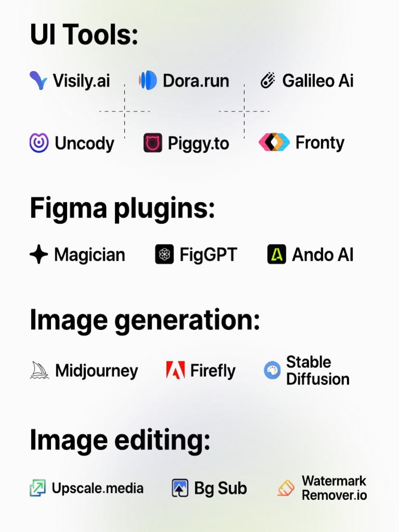Click the Upscale.media arrow icon
This screenshot has width=399, height=532.
[38, 488]
